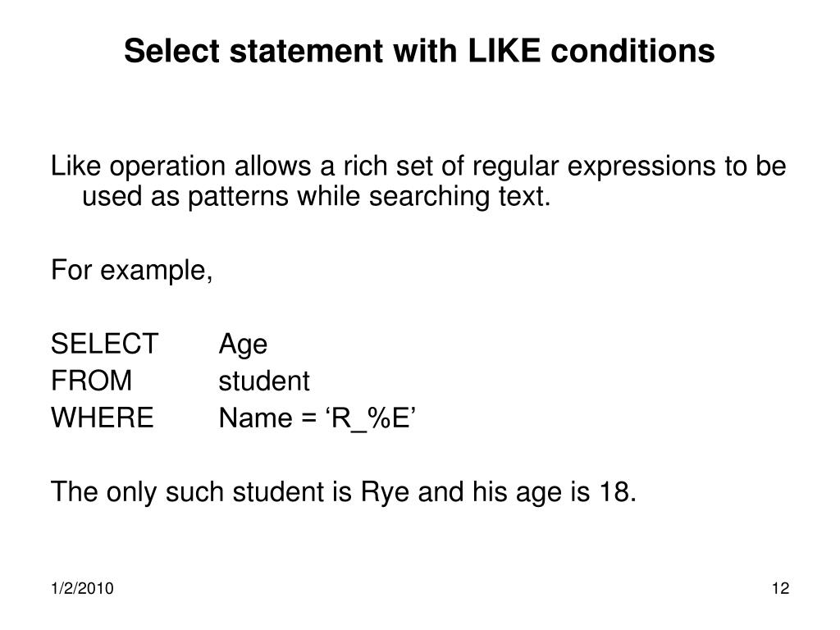Click the word 'LIKE' in the title

tap(504, 52)
